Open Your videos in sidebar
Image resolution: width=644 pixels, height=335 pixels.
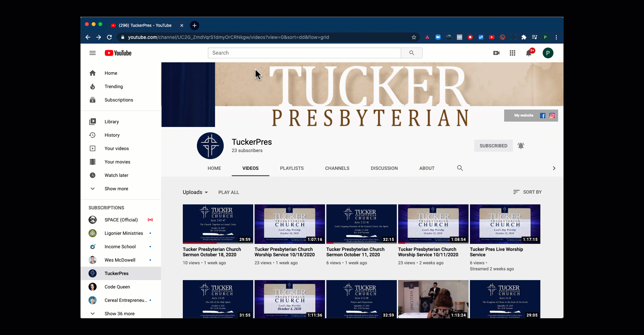click(x=121, y=148)
